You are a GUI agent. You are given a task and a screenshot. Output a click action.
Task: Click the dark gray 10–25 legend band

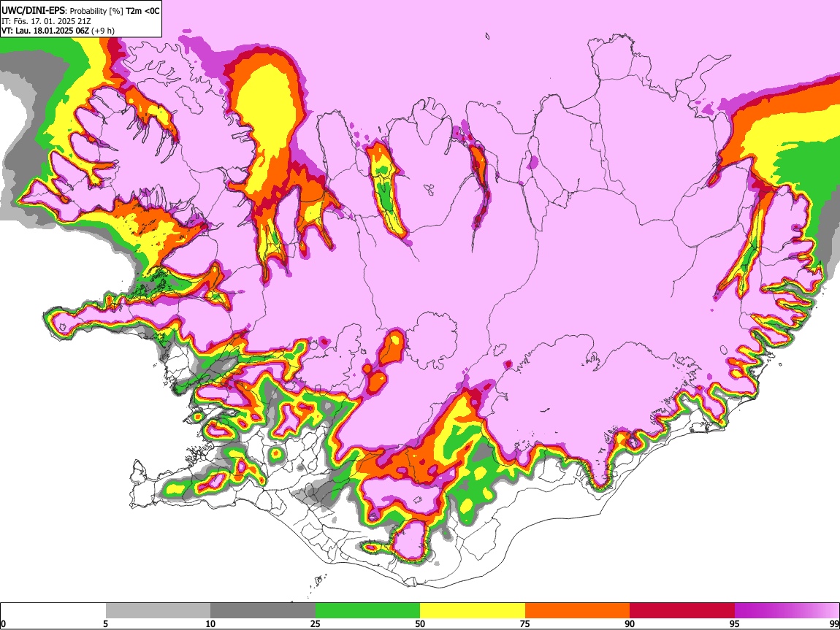click(263, 610)
